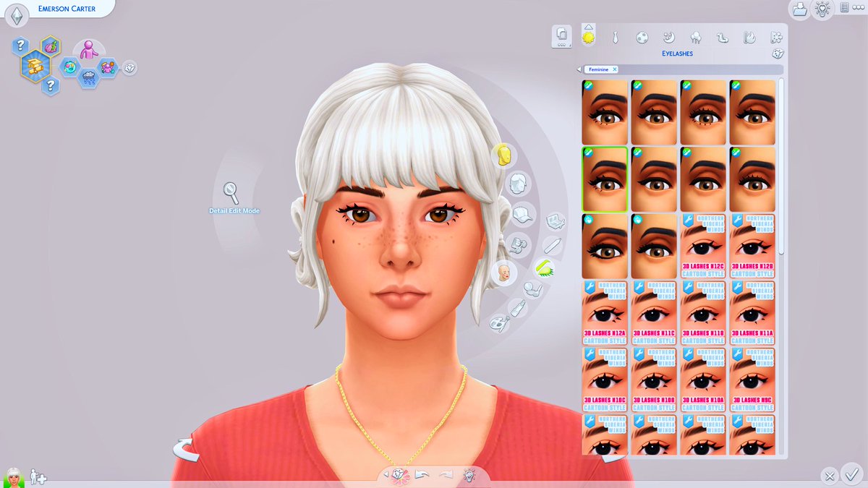Switch to the Hot Weather flame category
868x488 pixels.
point(749,38)
